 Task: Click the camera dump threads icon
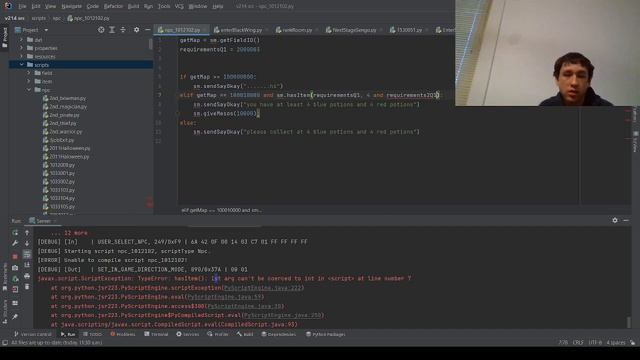[15, 268]
